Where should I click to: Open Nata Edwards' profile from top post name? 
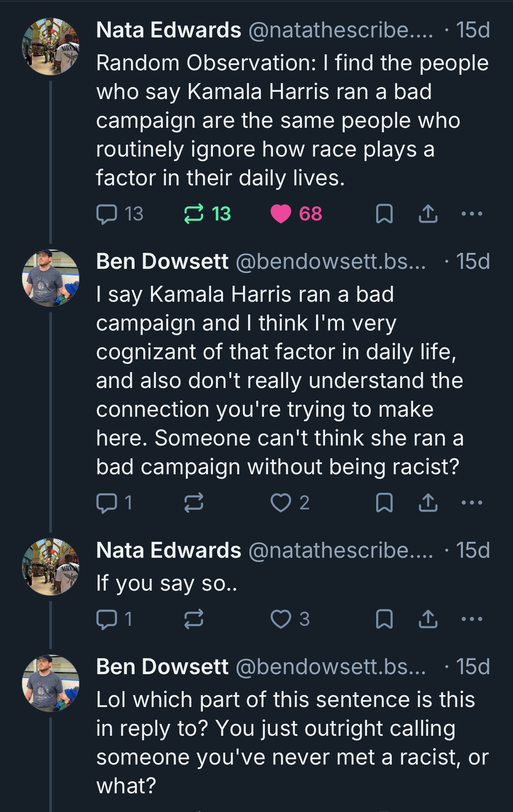(x=169, y=31)
